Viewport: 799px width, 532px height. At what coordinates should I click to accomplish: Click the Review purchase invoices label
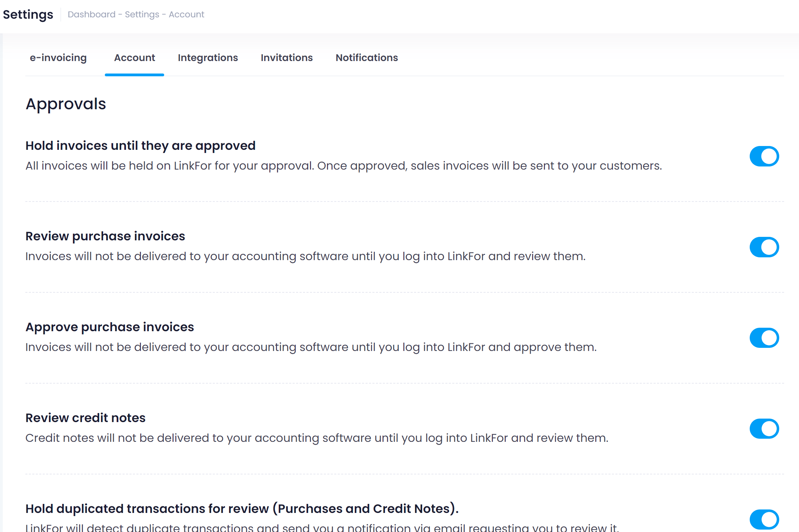click(x=105, y=236)
